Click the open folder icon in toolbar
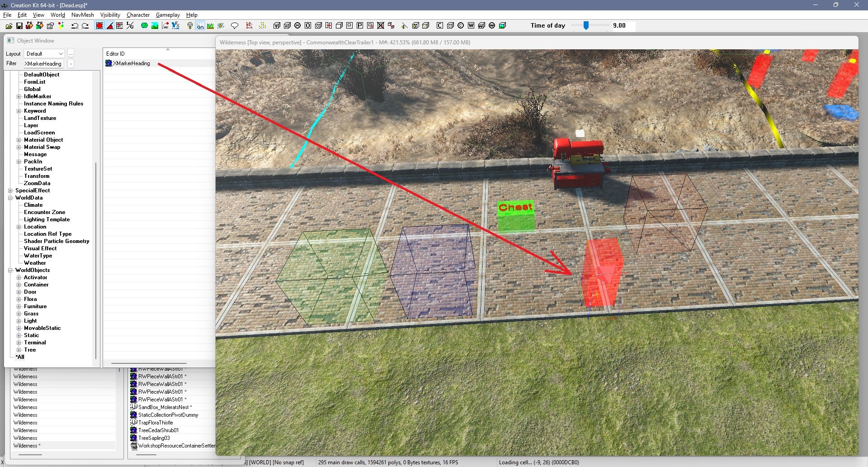868x467 pixels. 9,26
